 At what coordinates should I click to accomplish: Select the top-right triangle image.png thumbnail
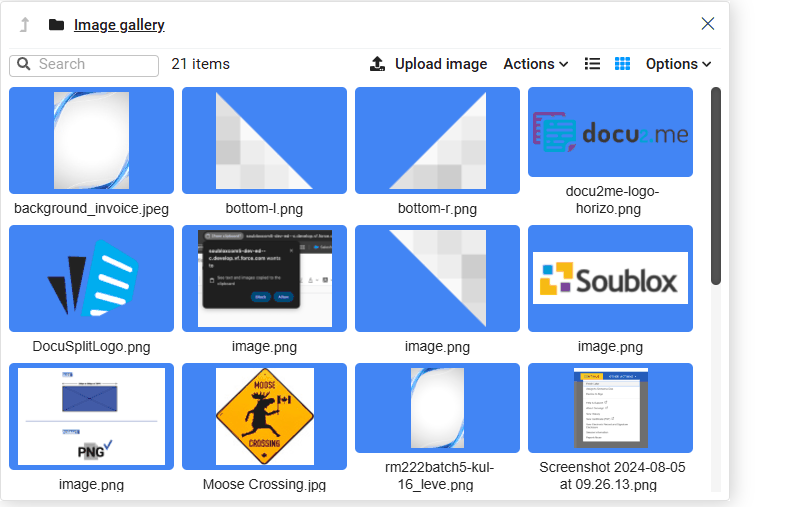tap(437, 278)
